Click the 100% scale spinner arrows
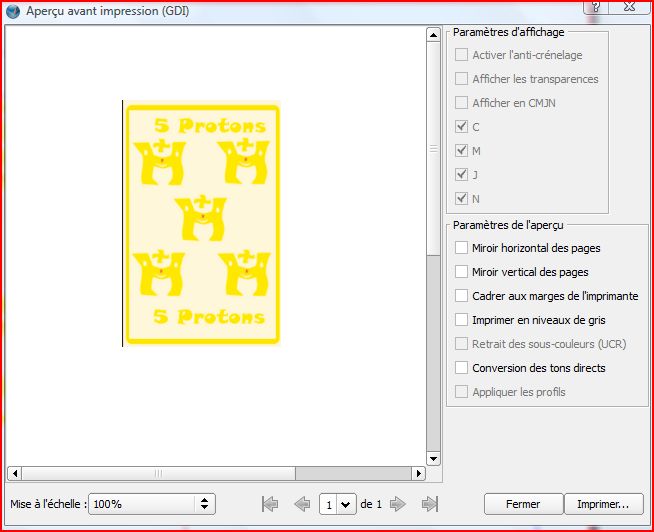 (204, 504)
